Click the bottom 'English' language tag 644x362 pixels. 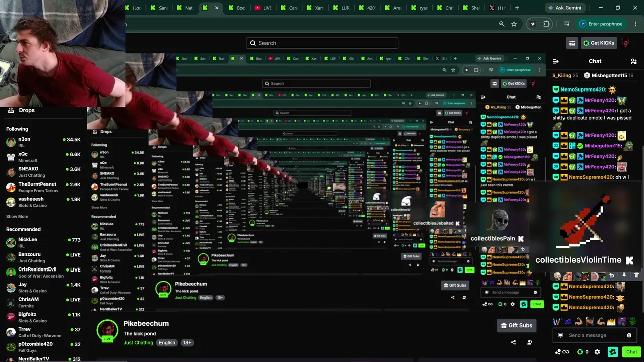[x=167, y=343]
